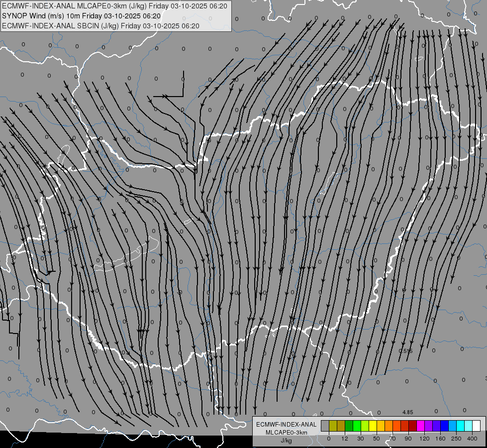Click the 'J/kg' unit label in legend
This screenshot has height=448, width=487.
click(287, 441)
